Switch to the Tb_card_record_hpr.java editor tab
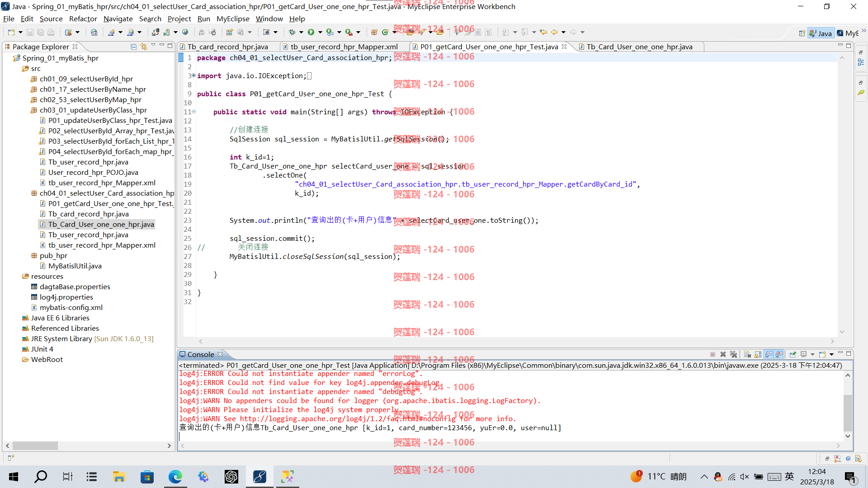The height and width of the screenshot is (488, 868). click(227, 47)
